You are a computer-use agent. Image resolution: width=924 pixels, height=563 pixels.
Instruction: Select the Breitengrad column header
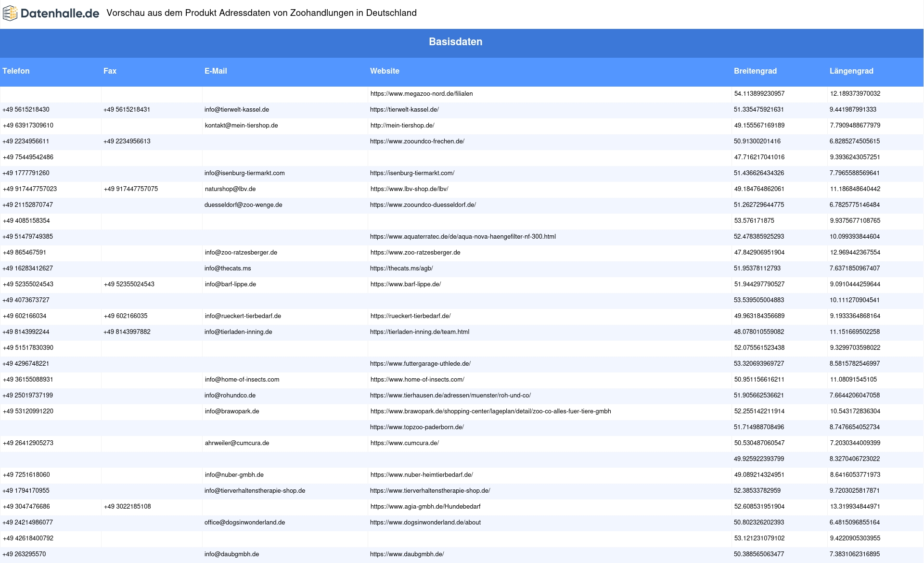coord(755,71)
